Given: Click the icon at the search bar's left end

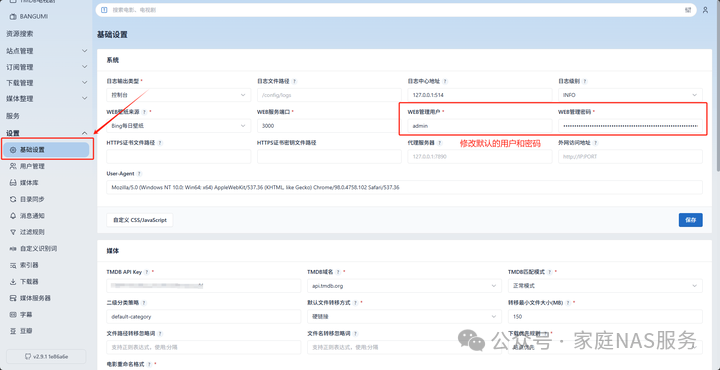Looking at the screenshot, I should 104,10.
